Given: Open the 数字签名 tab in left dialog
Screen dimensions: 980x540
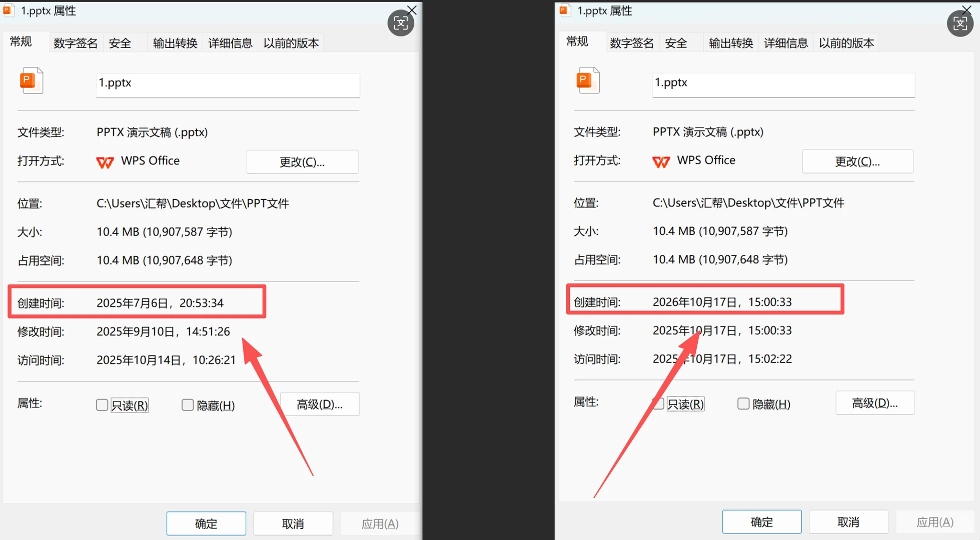Looking at the screenshot, I should pos(76,43).
